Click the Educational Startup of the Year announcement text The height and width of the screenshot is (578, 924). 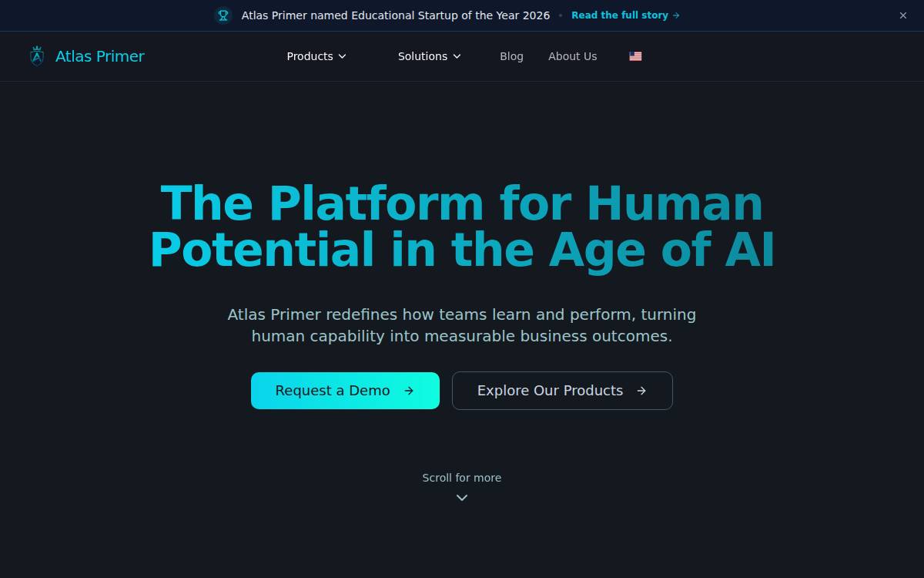(396, 15)
